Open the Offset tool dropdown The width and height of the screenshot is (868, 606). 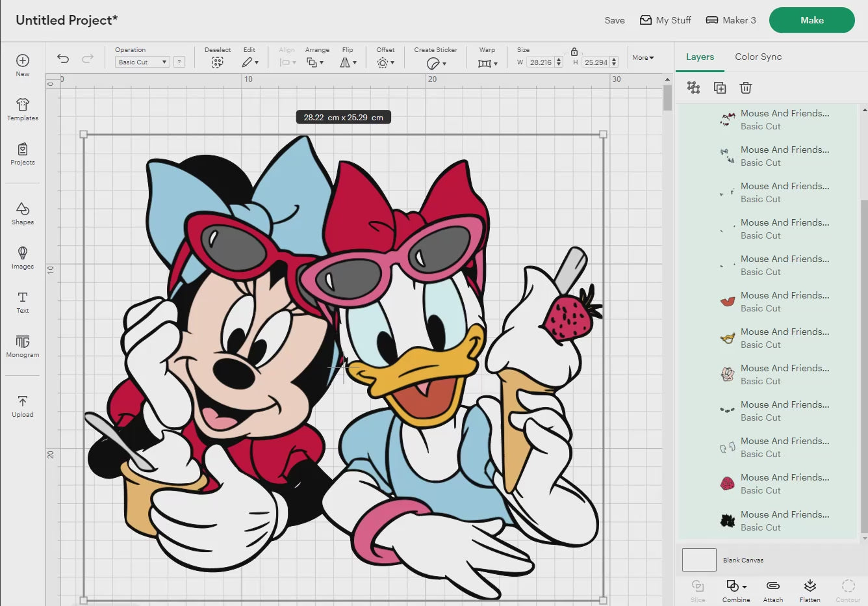pyautogui.click(x=385, y=62)
